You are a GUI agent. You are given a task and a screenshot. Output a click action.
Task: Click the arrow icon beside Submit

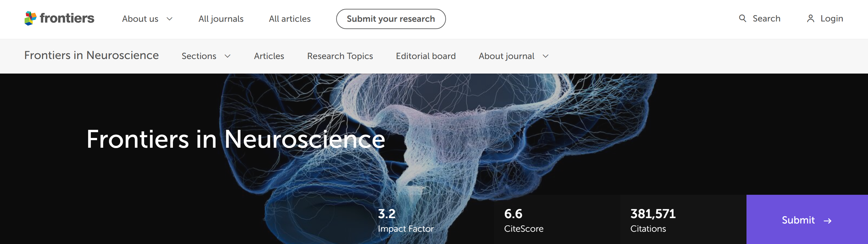click(828, 221)
